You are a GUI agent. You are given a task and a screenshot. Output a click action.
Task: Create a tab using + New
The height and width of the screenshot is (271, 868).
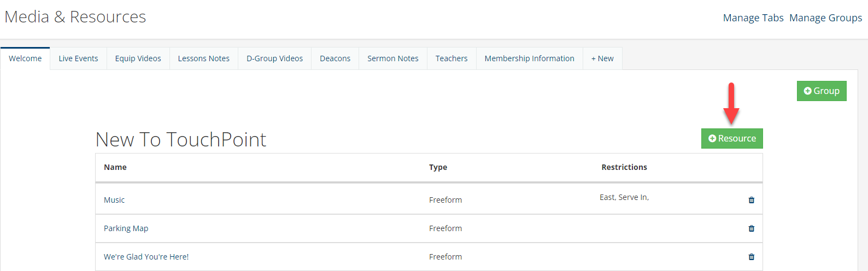[x=602, y=58]
